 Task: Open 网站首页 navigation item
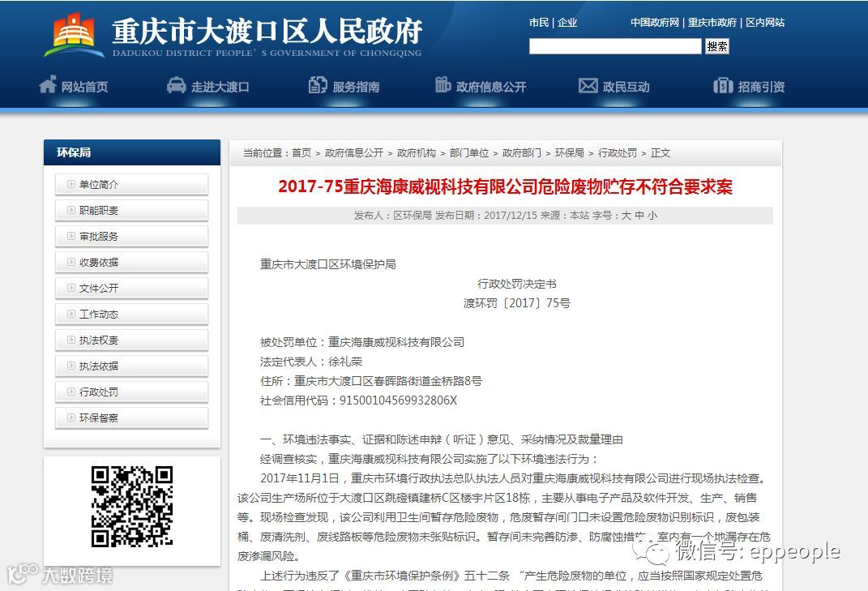click(x=84, y=87)
